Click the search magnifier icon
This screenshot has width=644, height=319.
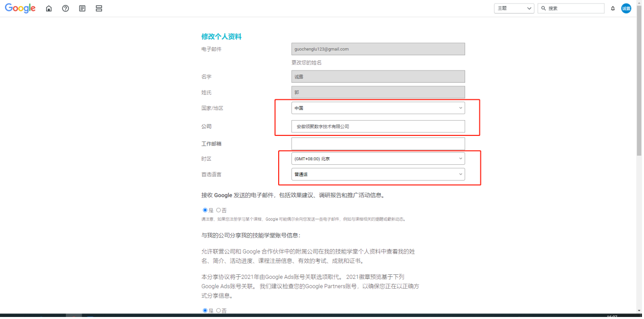(x=544, y=9)
